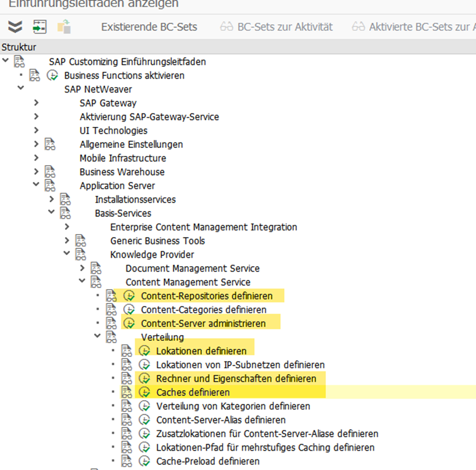The width and height of the screenshot is (476, 470).
Task: Execute Content-Server administrieren activity icon
Action: point(129,323)
